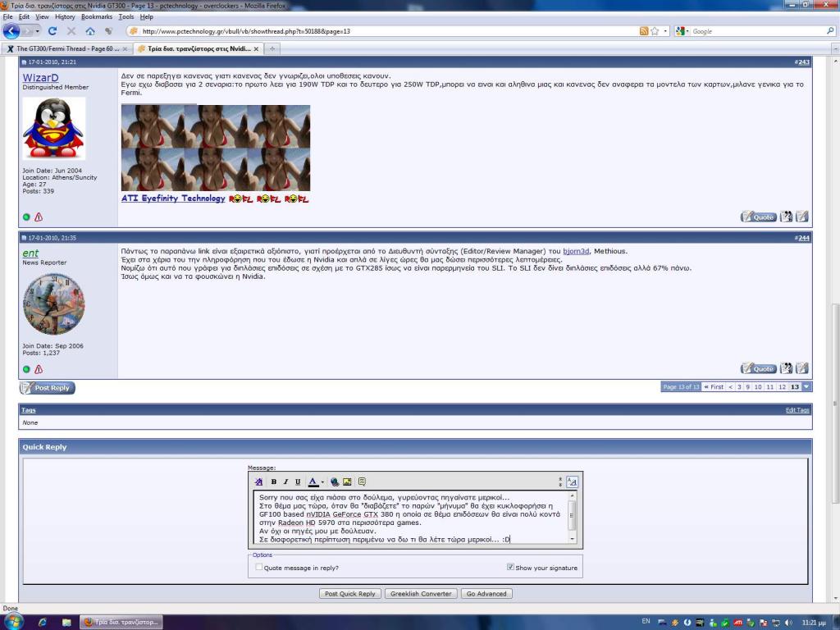The image size is (840, 630).
Task: Open the font color dropdown arrow
Action: point(322,482)
